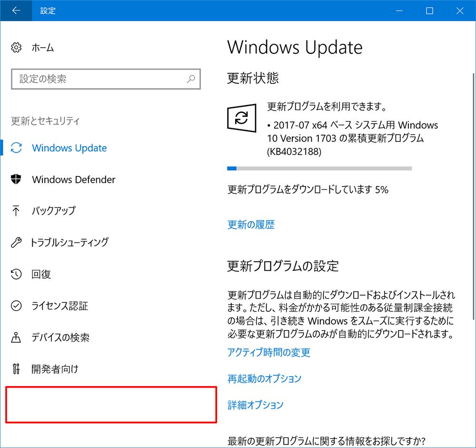Close the 設定 window
Screen dimensions: 476x448
click(460, 11)
